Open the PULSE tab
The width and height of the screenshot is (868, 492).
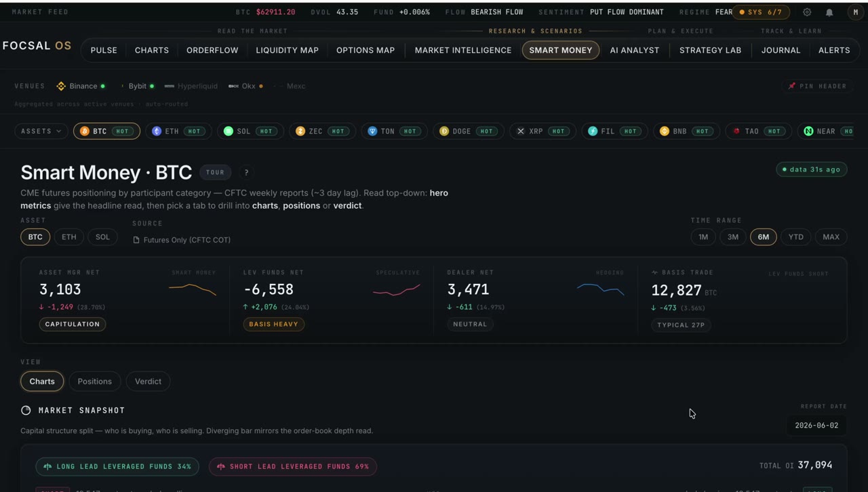tap(104, 50)
